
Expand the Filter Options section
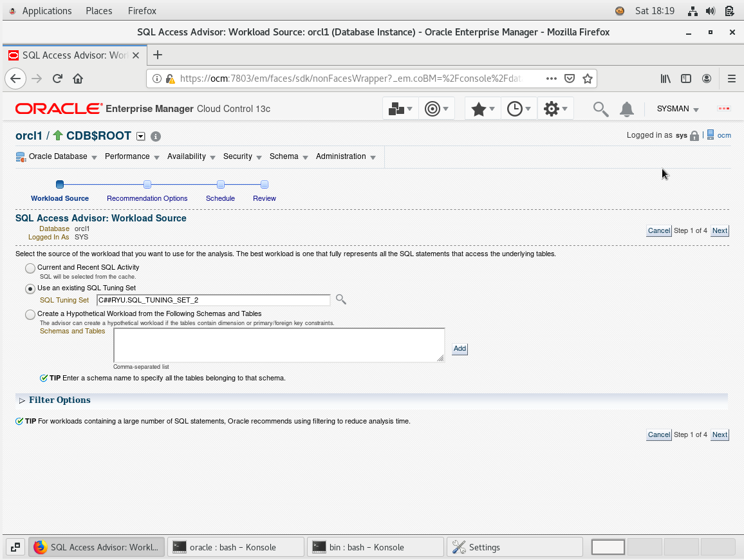22,400
